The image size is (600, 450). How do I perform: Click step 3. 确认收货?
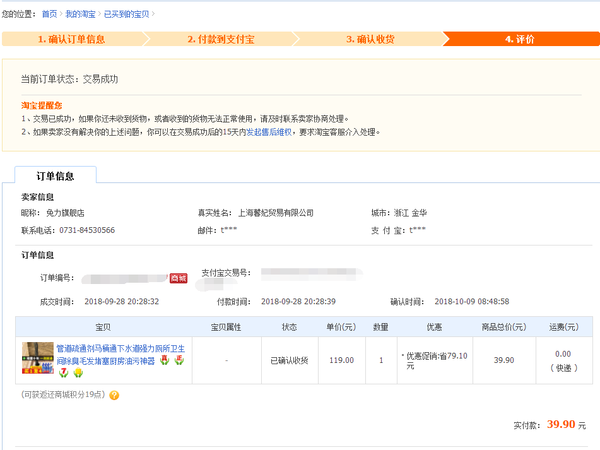pos(370,39)
